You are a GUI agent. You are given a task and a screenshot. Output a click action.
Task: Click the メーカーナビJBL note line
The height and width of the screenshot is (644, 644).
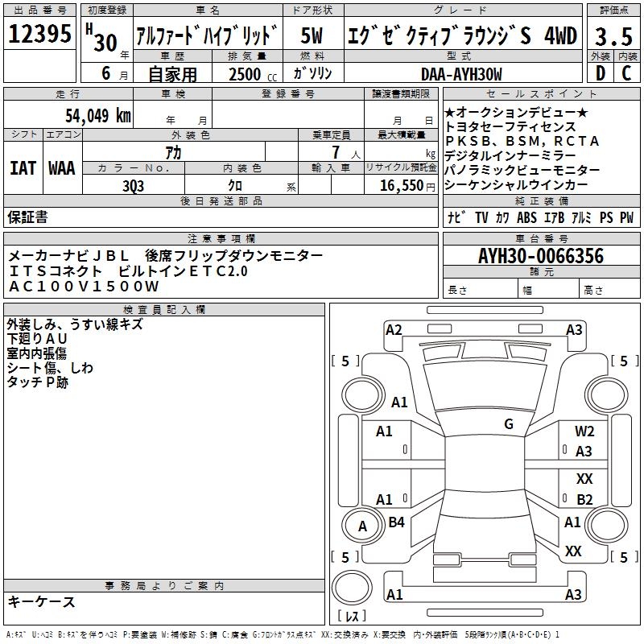tap(166, 256)
